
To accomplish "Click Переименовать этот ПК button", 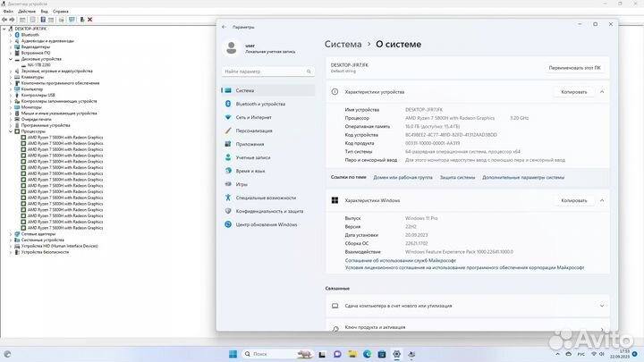I will [x=574, y=68].
